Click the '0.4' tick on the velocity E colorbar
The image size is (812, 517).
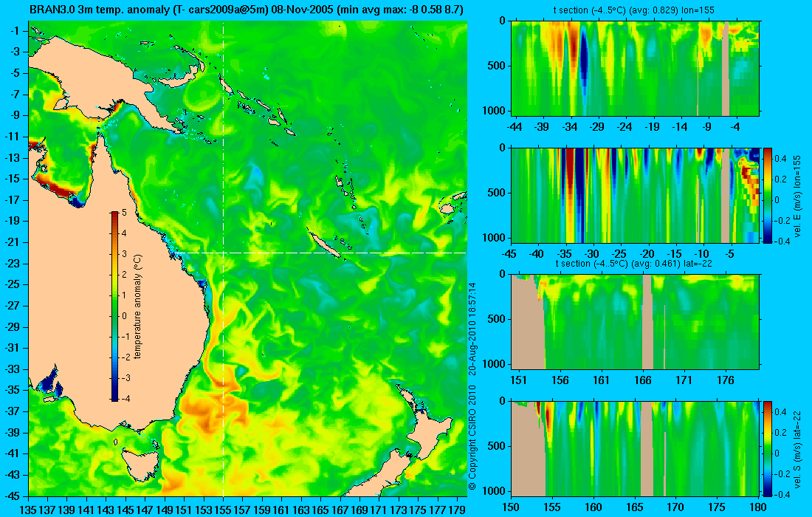pyautogui.click(x=781, y=159)
